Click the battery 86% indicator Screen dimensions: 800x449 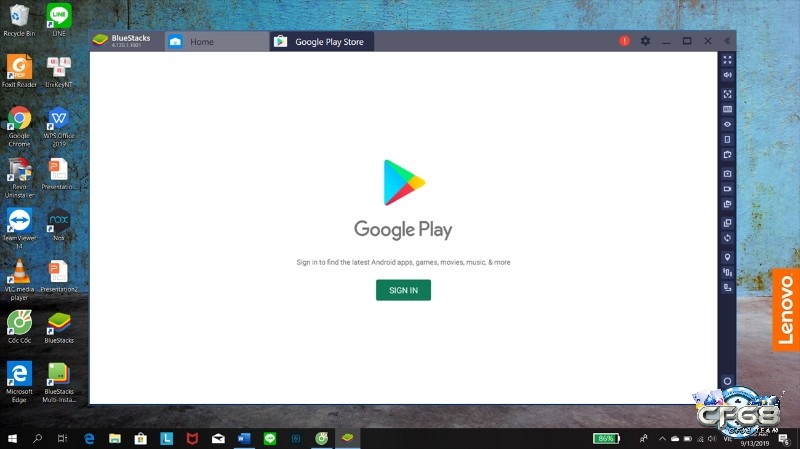(x=606, y=438)
